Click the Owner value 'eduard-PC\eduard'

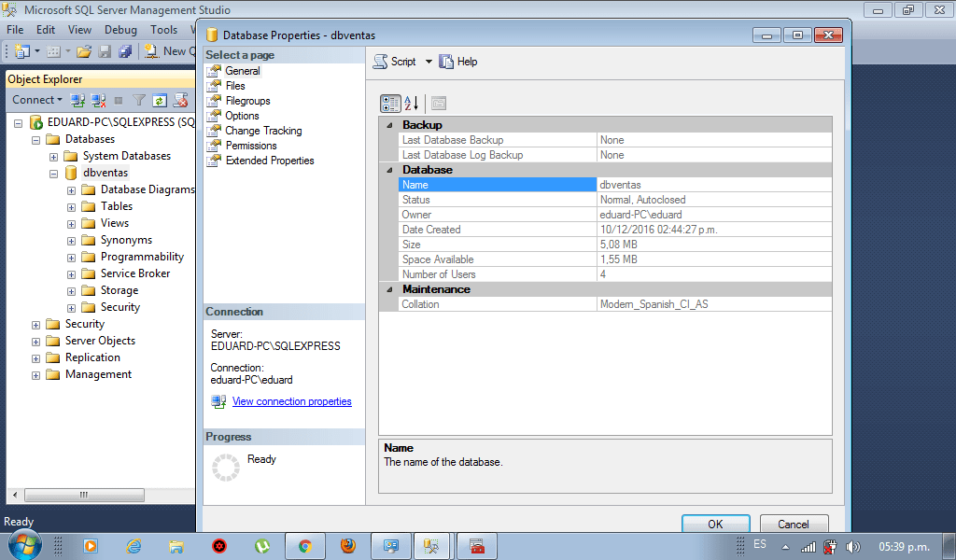click(640, 215)
